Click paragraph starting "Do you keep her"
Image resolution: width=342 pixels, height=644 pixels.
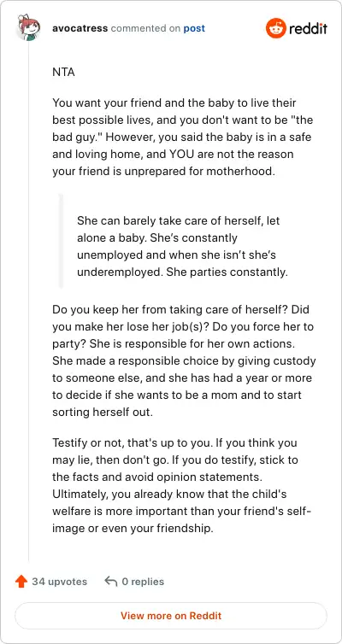pos(184,360)
